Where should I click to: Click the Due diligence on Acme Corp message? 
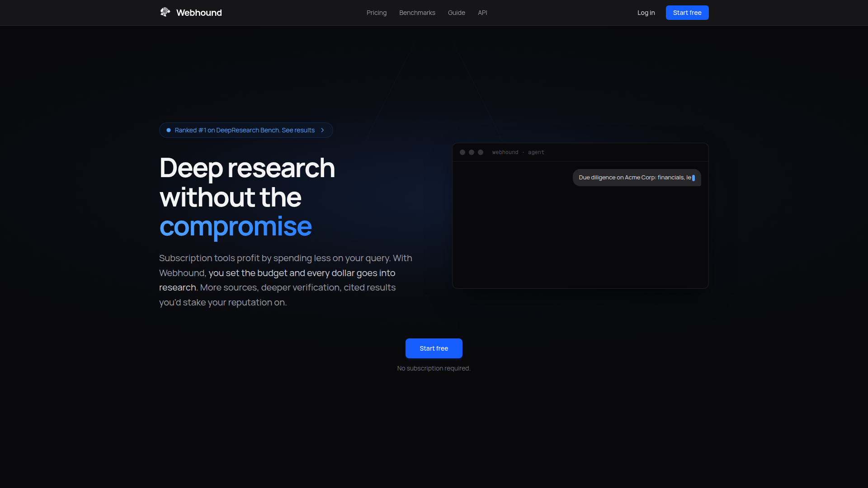click(x=634, y=178)
